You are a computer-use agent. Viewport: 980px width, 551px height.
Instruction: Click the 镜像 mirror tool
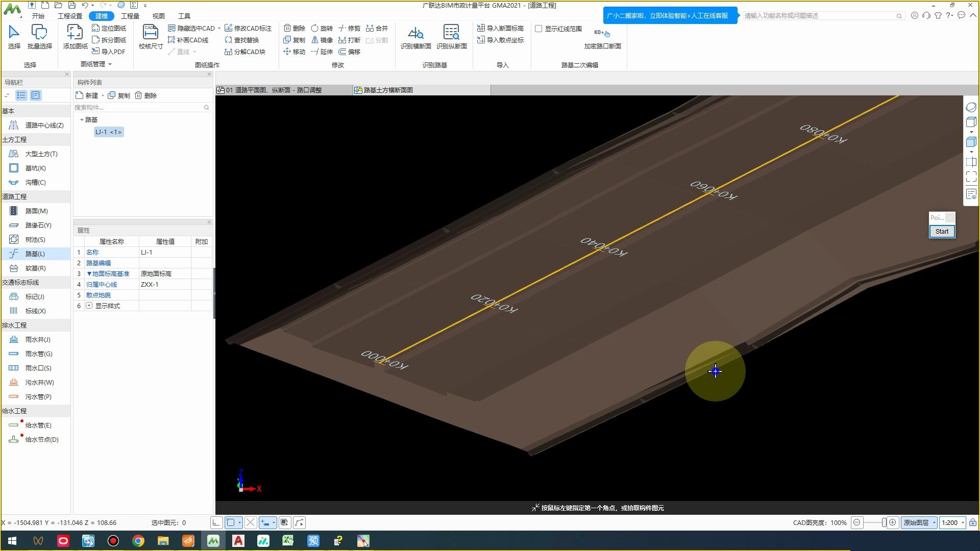(323, 40)
